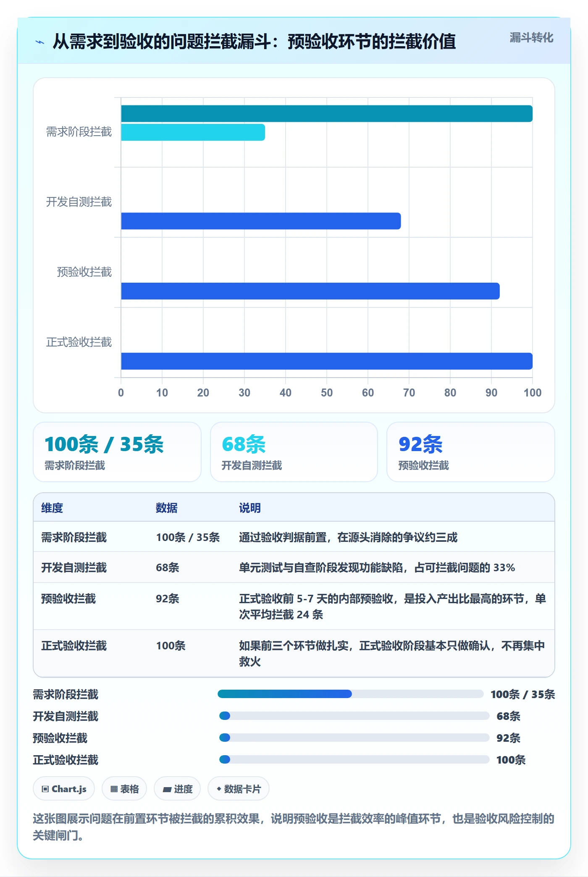Viewport: 588px width, 877px height.
Task: Click the x-axis tick label 100
Action: tap(533, 393)
